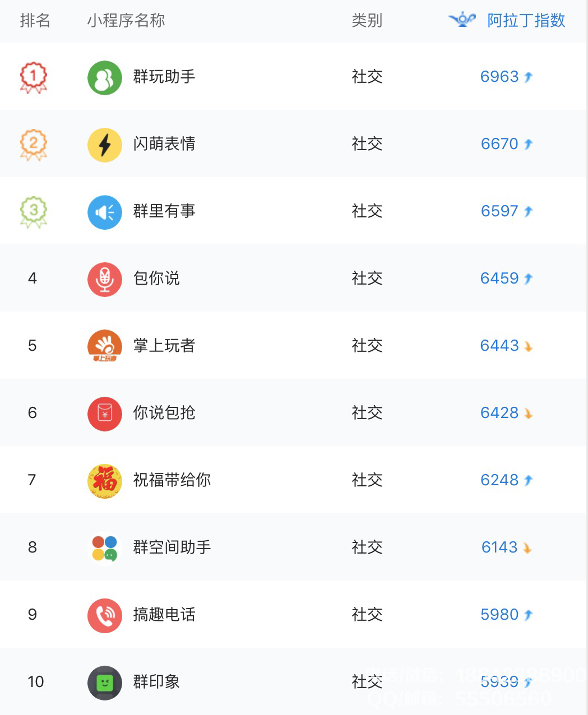Open the green face 群印象 icon
This screenshot has width=588, height=715.
(105, 682)
